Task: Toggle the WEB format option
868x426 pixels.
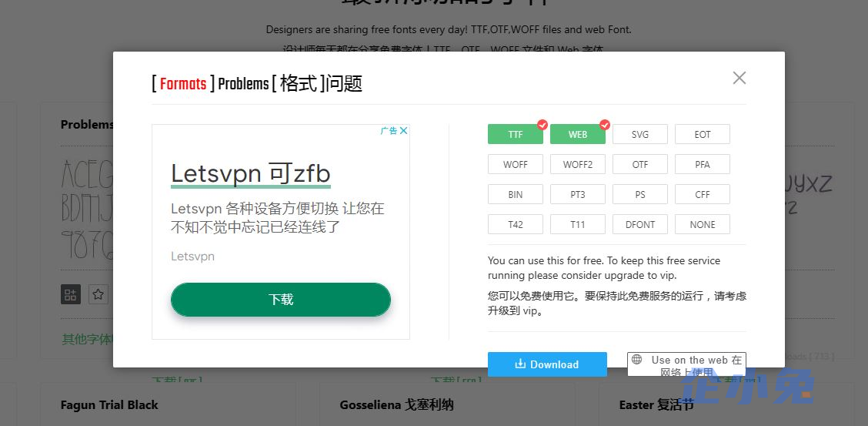Action: coord(578,134)
